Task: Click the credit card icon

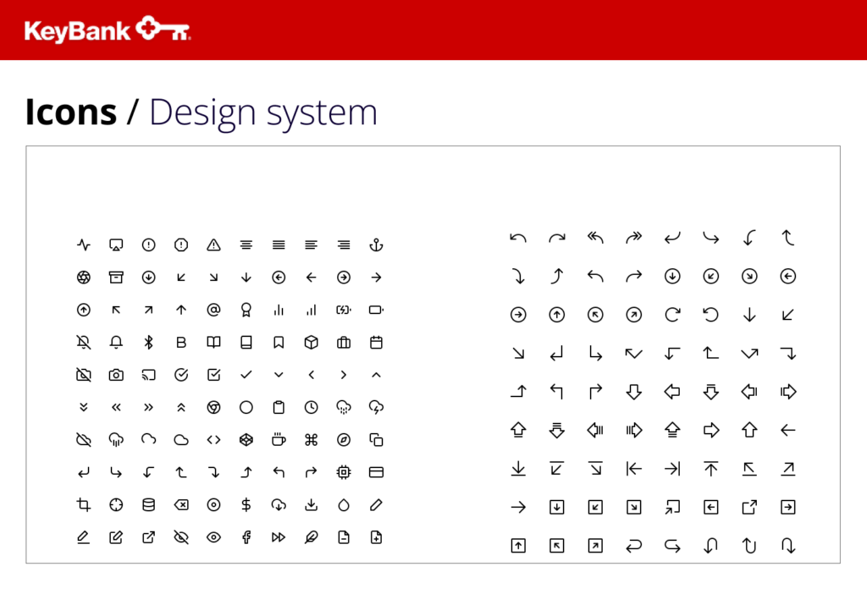Action: pyautogui.click(x=377, y=472)
